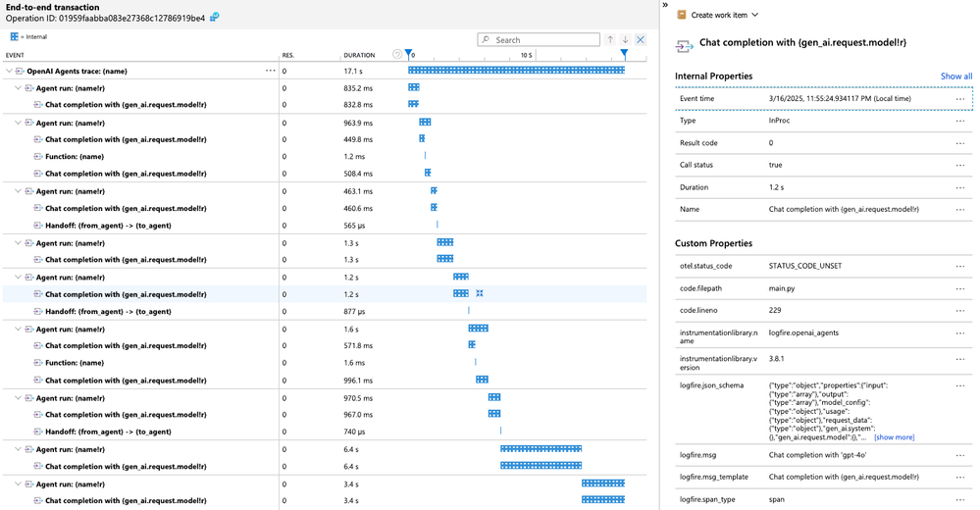Image resolution: width=980 pixels, height=510 pixels.
Task: Select the Handoff row lasting 877 µs
Action: click(x=325, y=311)
